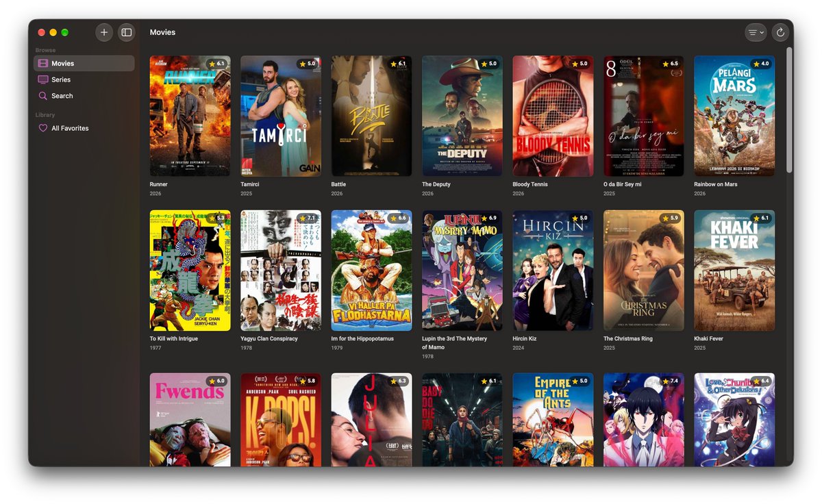
Task: Click the 6.5 rating badge on O da Bir Sey mi
Action: (x=670, y=64)
